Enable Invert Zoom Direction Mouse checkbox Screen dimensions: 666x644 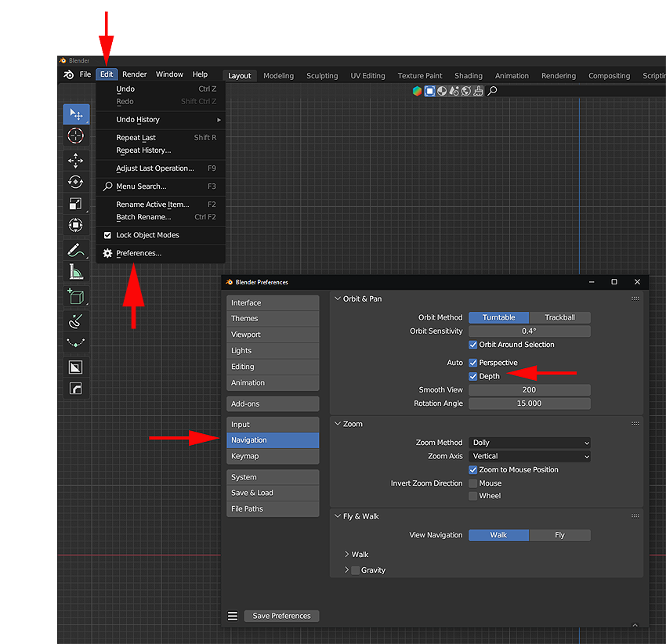point(472,483)
